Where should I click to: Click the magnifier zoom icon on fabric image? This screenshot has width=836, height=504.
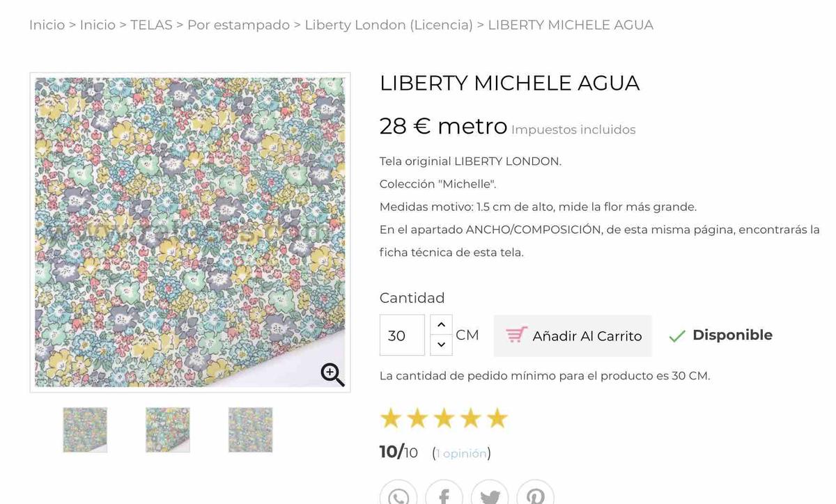pyautogui.click(x=332, y=375)
